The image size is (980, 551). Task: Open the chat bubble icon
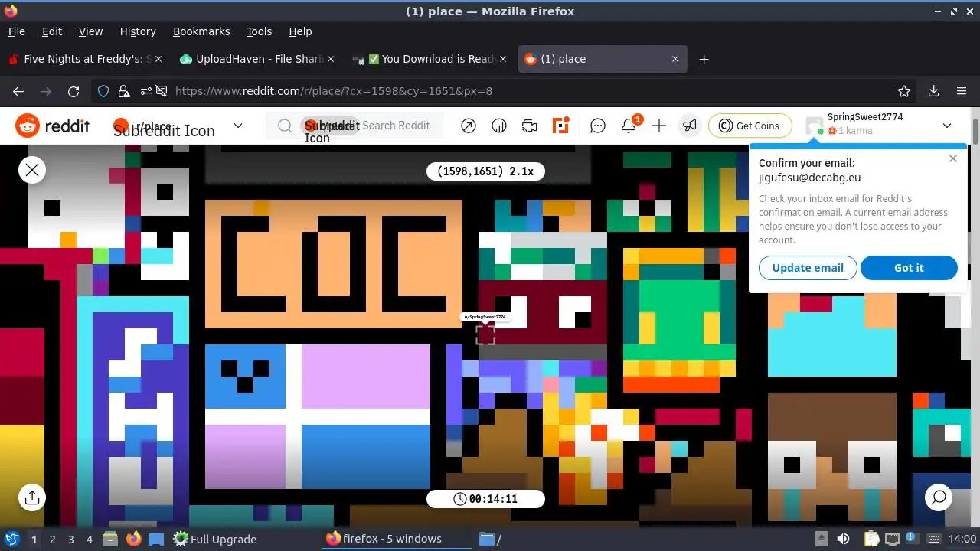(x=598, y=126)
